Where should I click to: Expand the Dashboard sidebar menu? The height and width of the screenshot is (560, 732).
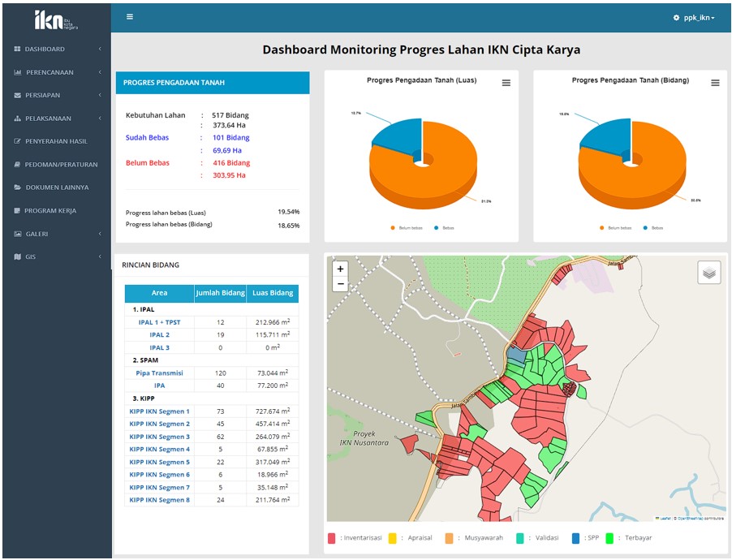(45, 50)
